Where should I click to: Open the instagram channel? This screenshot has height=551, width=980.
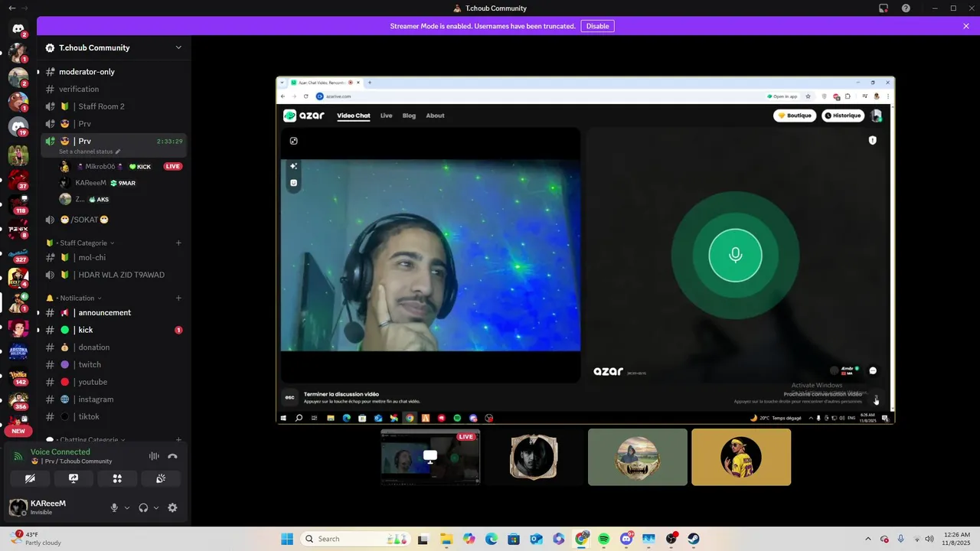pyautogui.click(x=113, y=399)
